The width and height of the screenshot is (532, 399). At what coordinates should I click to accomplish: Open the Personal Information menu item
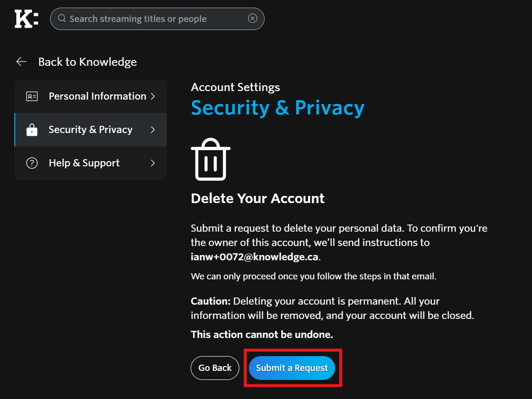(x=97, y=96)
